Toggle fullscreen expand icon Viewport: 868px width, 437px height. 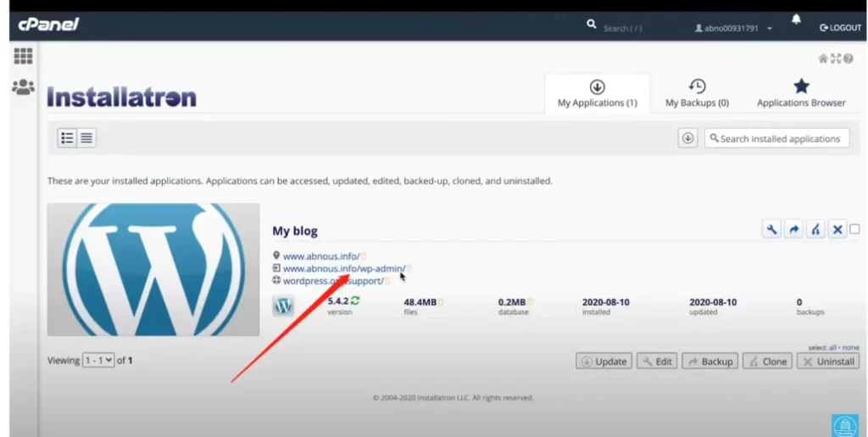[x=836, y=59]
